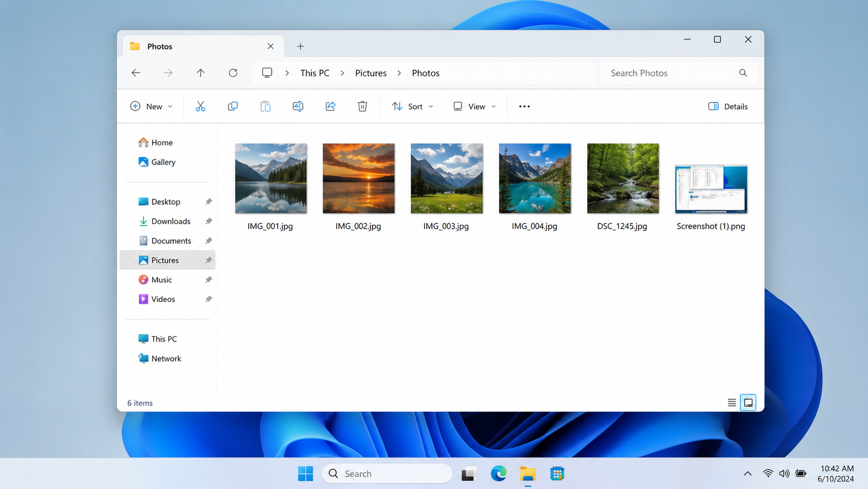Open the Windows Start menu
This screenshot has width=868, height=489.
coord(305,473)
